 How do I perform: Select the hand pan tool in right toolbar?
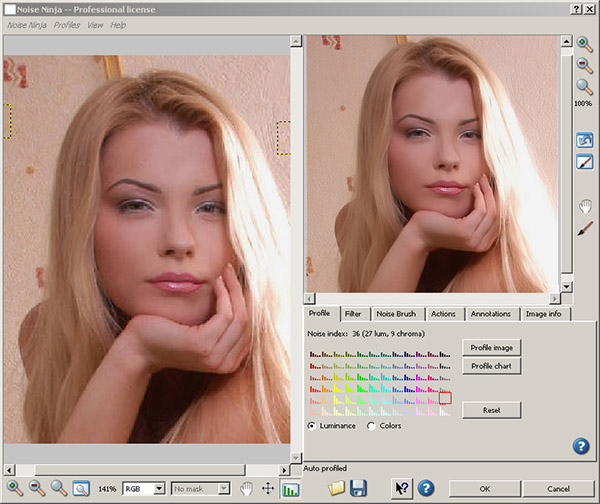point(585,206)
